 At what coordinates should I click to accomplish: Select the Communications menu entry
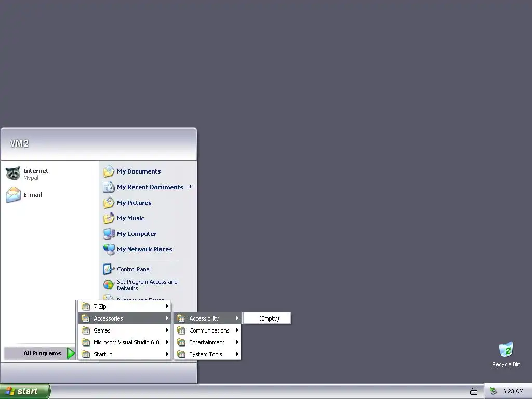pos(207,330)
